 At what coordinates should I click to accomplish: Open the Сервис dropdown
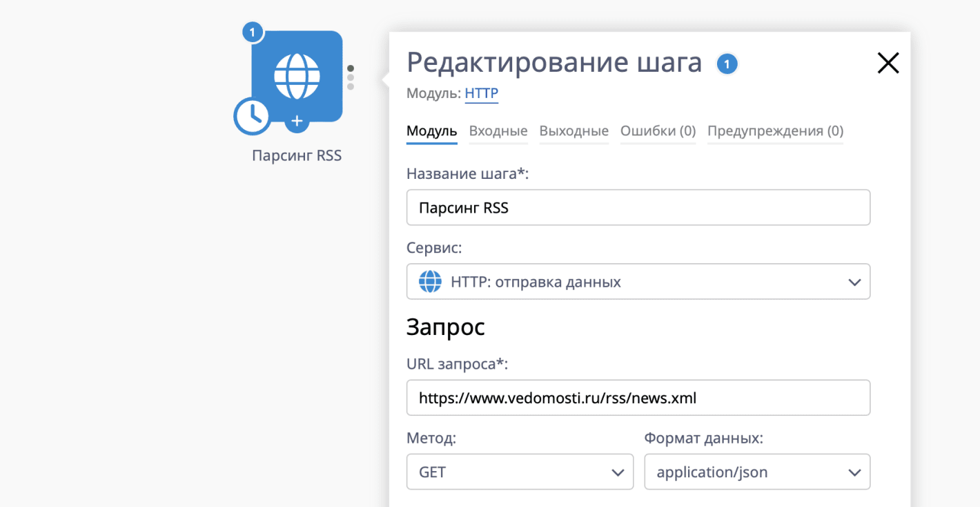(x=854, y=281)
